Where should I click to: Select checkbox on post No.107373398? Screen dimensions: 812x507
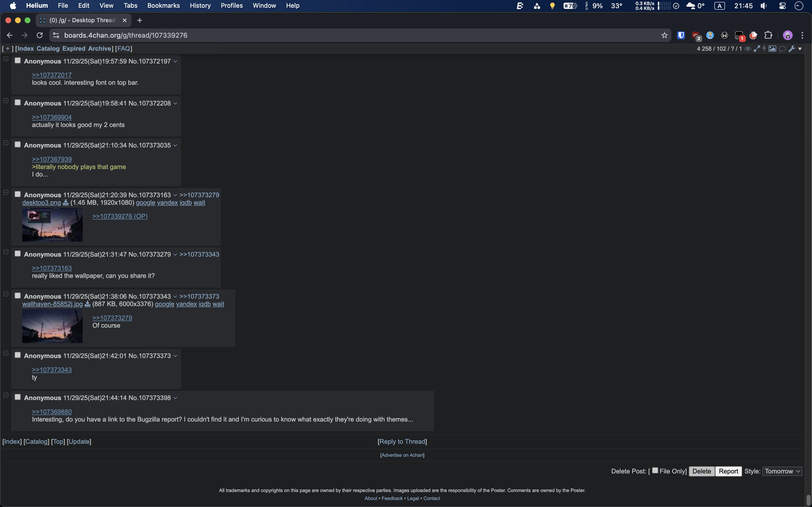point(18,397)
